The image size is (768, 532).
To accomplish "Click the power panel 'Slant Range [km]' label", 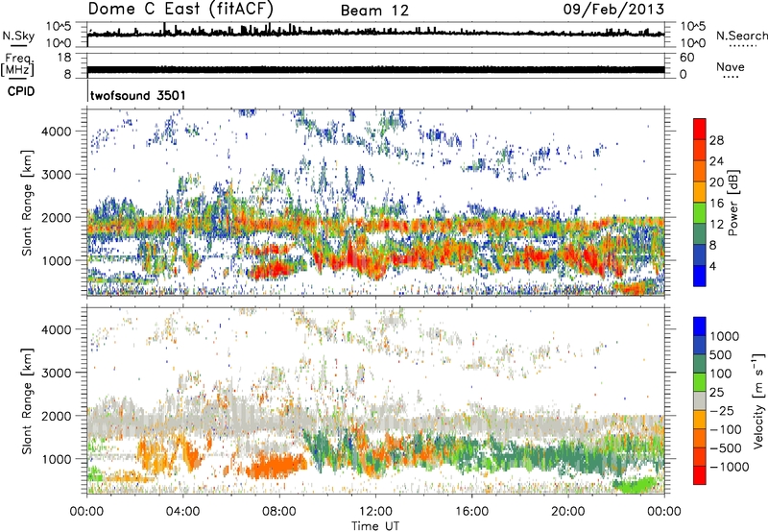I will (x=27, y=203).
